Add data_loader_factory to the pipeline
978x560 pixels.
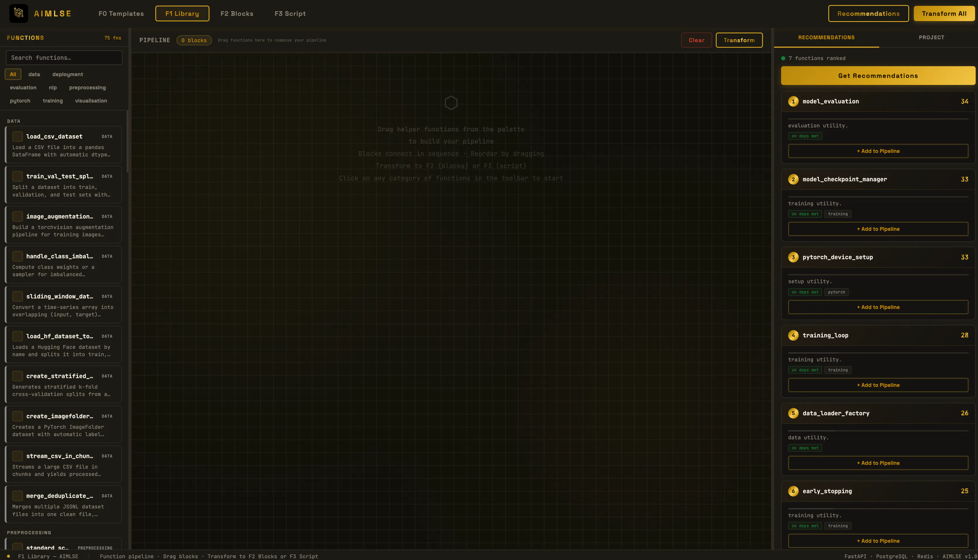878,463
